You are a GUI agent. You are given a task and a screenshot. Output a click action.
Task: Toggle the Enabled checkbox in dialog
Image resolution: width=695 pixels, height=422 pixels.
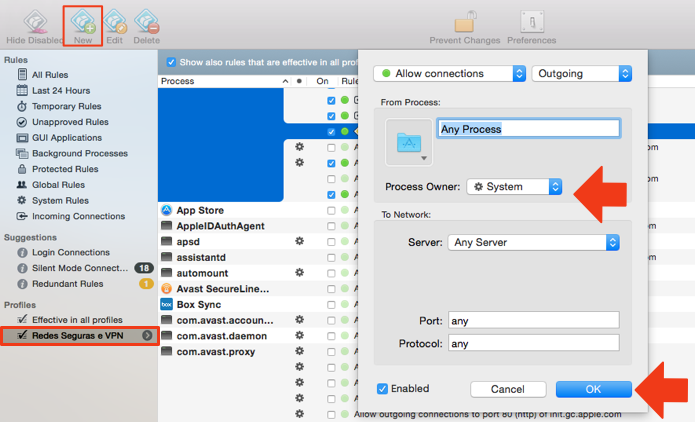382,389
